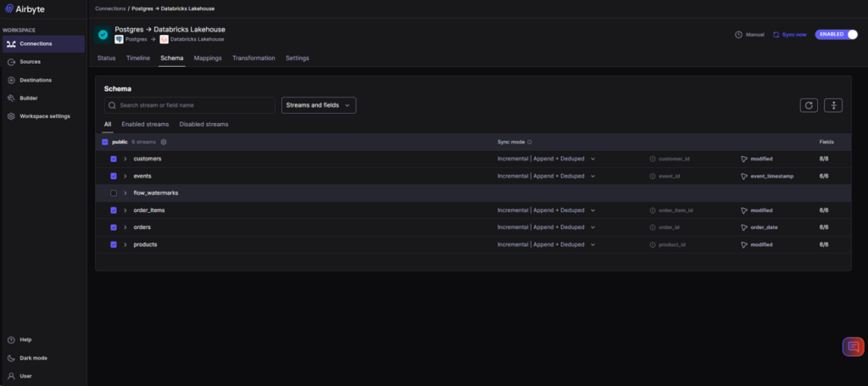Open the Workspace settings gear icon

click(x=11, y=116)
